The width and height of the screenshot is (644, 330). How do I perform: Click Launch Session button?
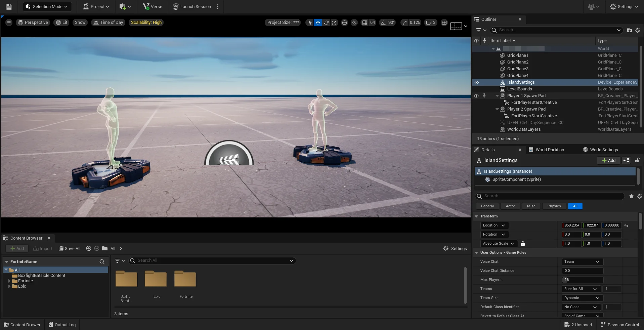click(x=192, y=6)
